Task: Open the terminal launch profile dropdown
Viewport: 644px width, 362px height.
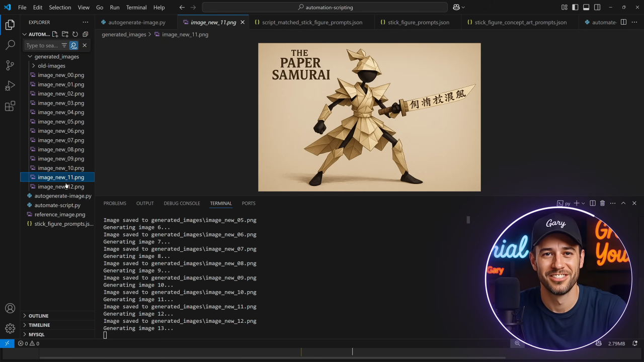Action: coord(583,203)
